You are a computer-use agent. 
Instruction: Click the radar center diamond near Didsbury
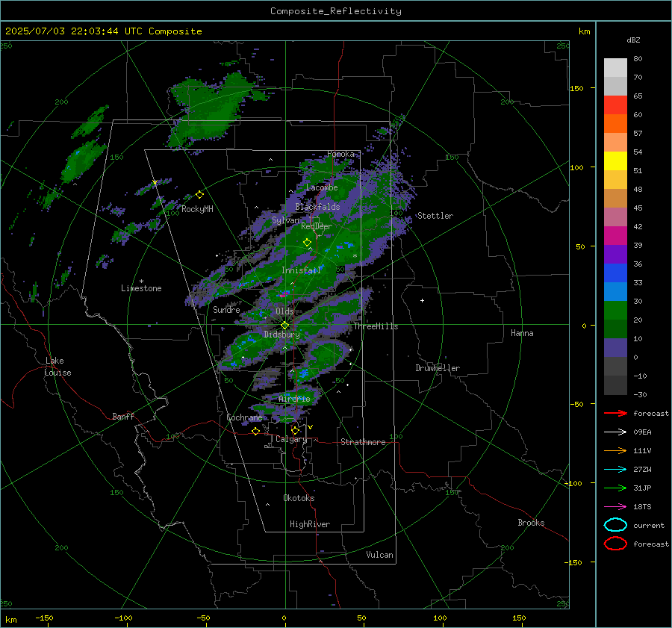(x=284, y=326)
